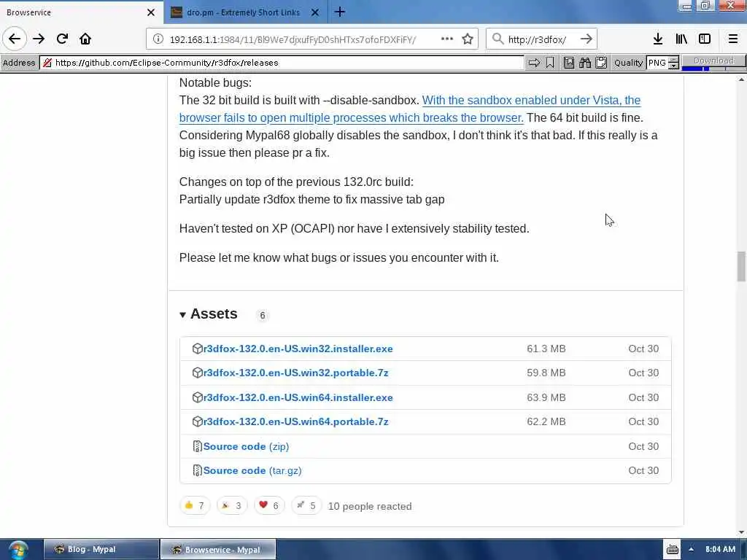Click the Download button
This screenshot has width=747, height=560.
coord(713,61)
